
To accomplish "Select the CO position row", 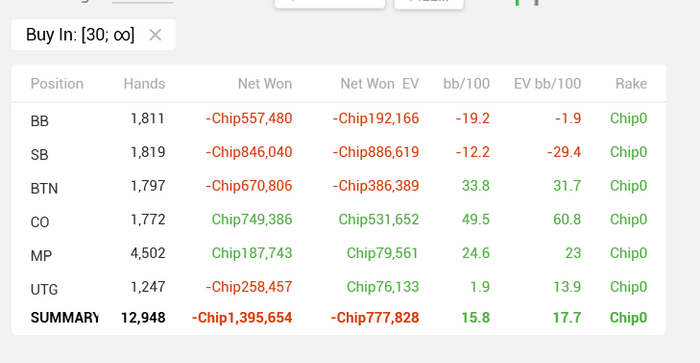I will tap(339, 220).
